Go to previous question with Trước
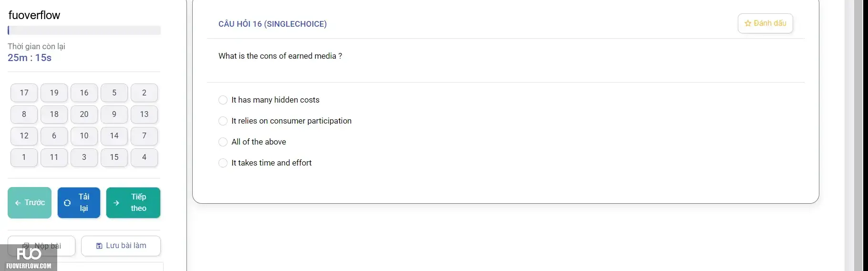Screen dimensions: 868x271 click(x=30, y=203)
